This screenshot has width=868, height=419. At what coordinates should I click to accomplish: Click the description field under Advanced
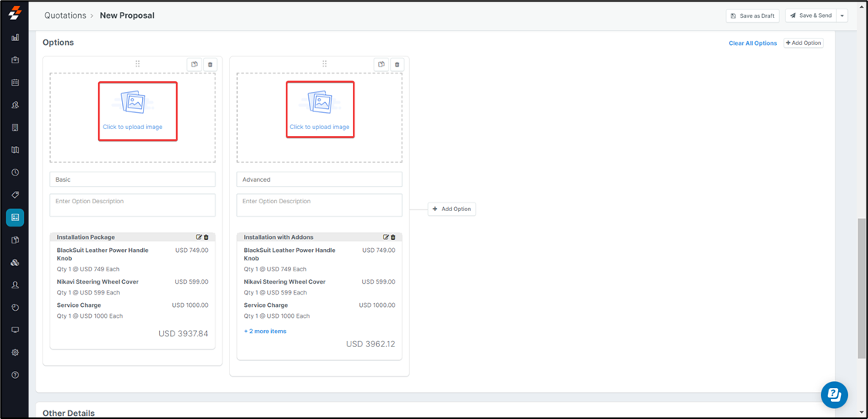(320, 205)
